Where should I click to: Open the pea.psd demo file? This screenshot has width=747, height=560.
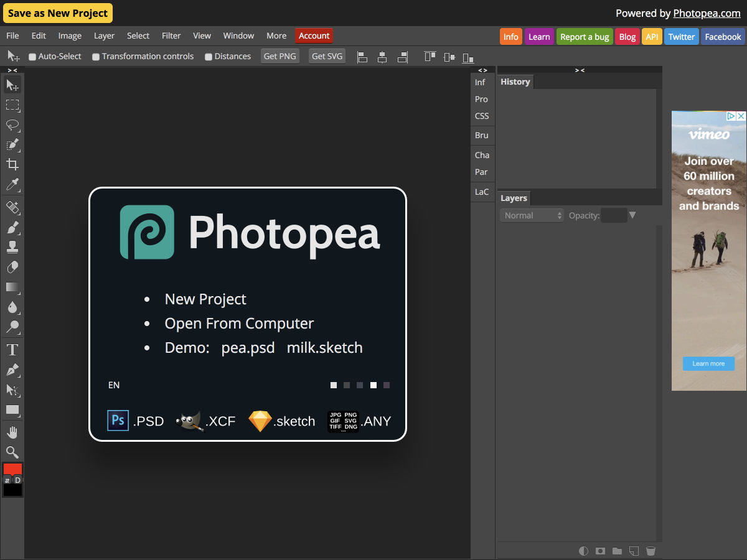(x=248, y=348)
